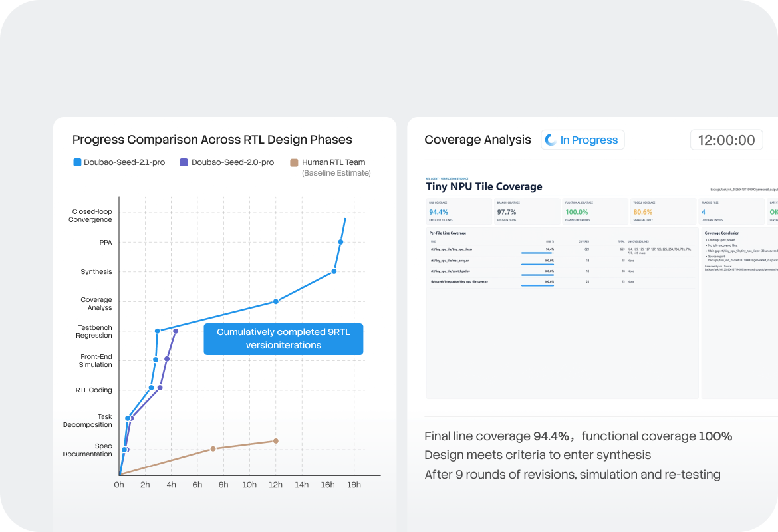778x532 pixels.
Task: Click the 100.0% functional coverage card
Action: pyautogui.click(x=595, y=211)
